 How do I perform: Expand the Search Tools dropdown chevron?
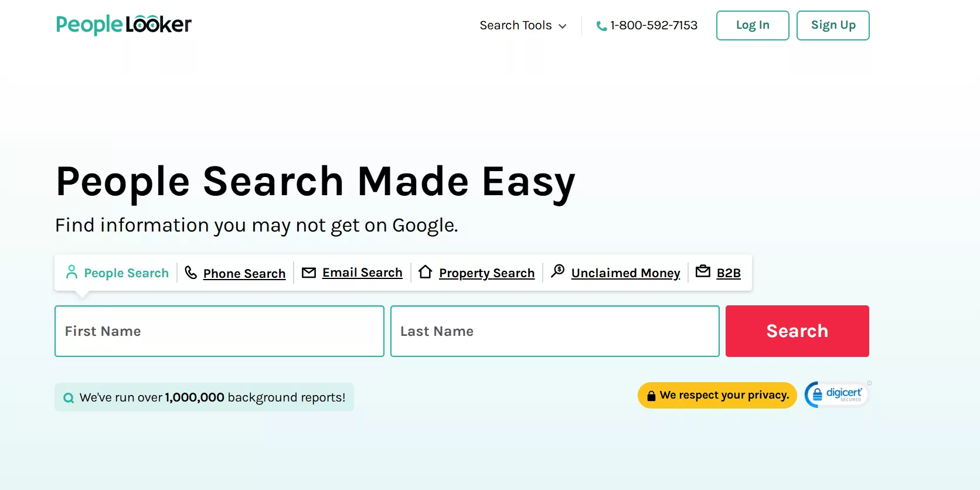[x=563, y=26]
